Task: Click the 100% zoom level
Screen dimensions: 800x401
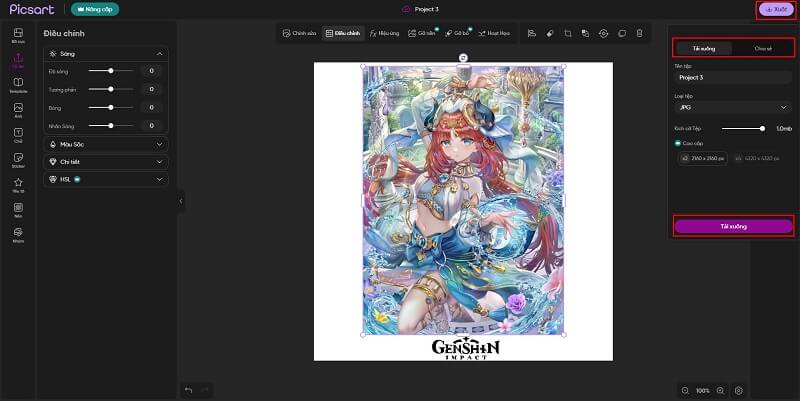Action: click(703, 391)
